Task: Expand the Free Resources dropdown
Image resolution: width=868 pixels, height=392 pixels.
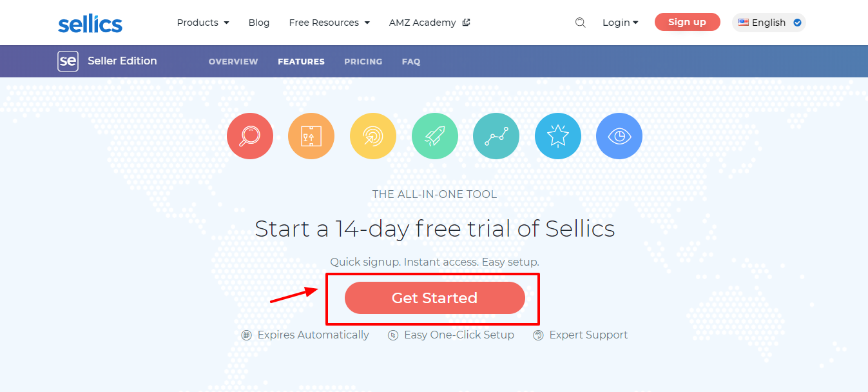Action: click(329, 22)
